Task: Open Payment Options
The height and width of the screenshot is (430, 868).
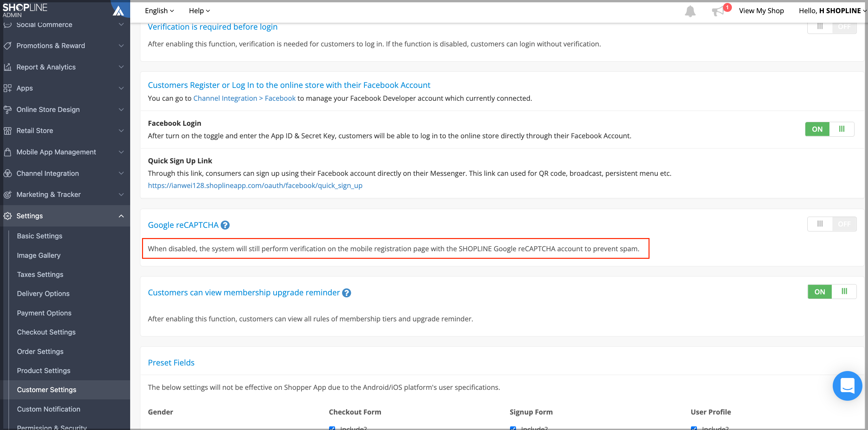Action: coord(44,313)
